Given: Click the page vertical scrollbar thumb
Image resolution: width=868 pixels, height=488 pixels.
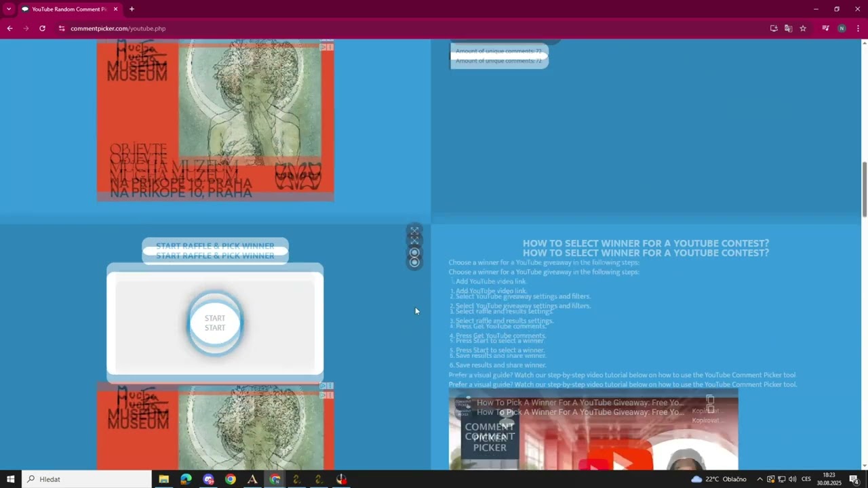Looking at the screenshot, I should 865,190.
